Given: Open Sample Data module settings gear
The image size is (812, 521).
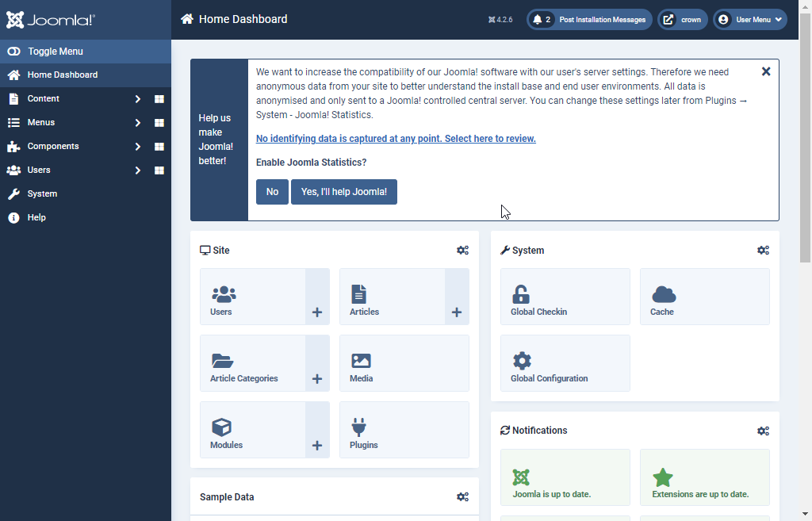Looking at the screenshot, I should [x=462, y=497].
